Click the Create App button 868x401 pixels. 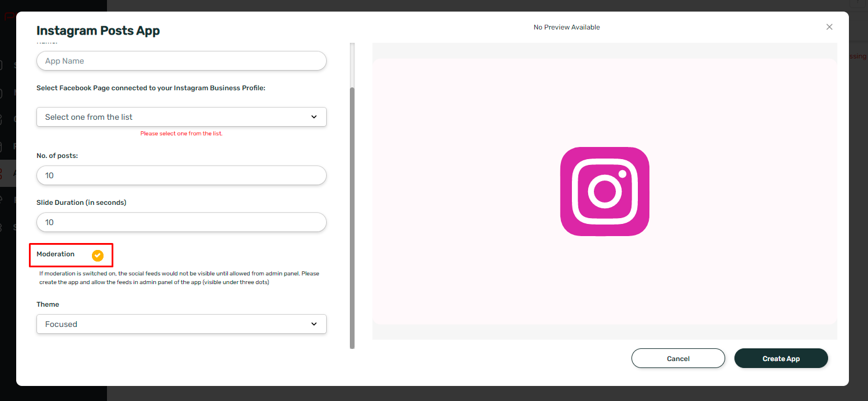pyautogui.click(x=781, y=358)
